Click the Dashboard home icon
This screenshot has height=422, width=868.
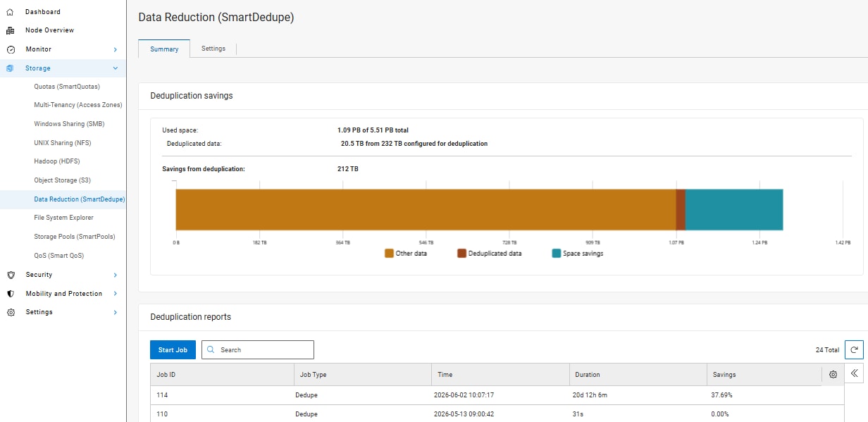(10, 12)
